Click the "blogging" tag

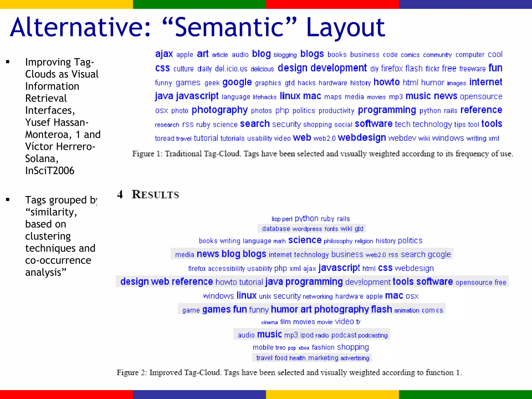tap(285, 55)
